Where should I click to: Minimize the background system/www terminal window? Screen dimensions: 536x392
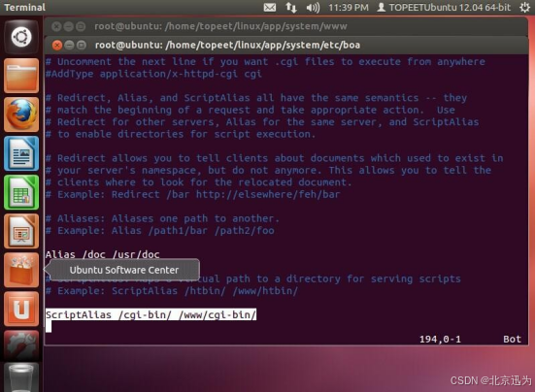(x=69, y=26)
